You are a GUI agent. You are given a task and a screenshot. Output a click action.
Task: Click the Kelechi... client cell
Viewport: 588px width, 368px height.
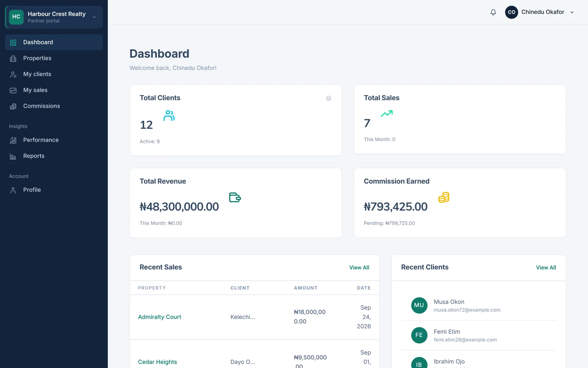(243, 317)
